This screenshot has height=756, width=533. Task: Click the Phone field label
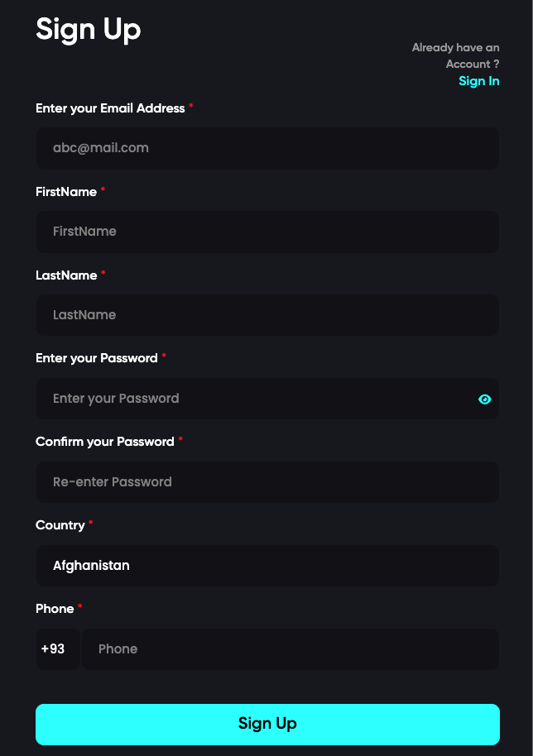(55, 609)
